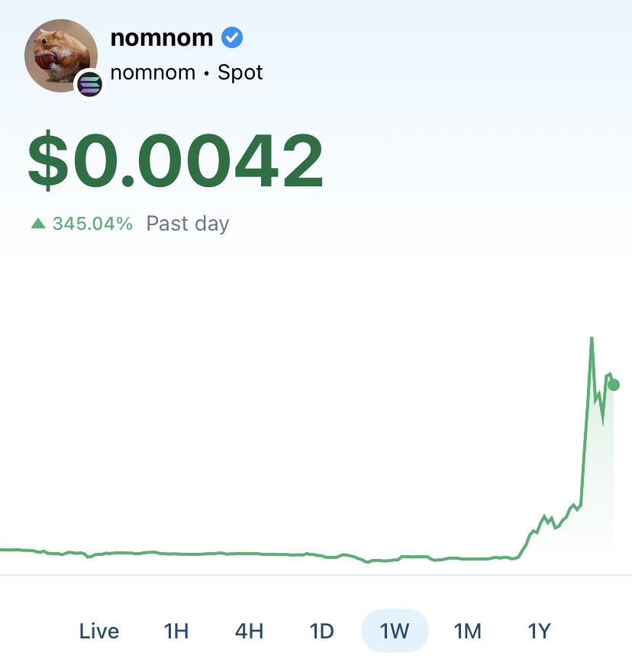Viewport: 632px width, 672px height.
Task: Switch chart to 1H range
Action: [176, 631]
